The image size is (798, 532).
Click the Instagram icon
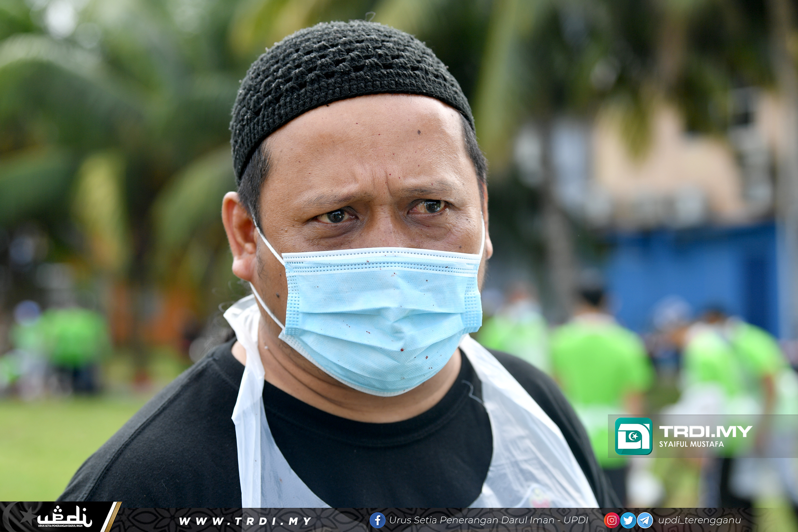pos(611,520)
